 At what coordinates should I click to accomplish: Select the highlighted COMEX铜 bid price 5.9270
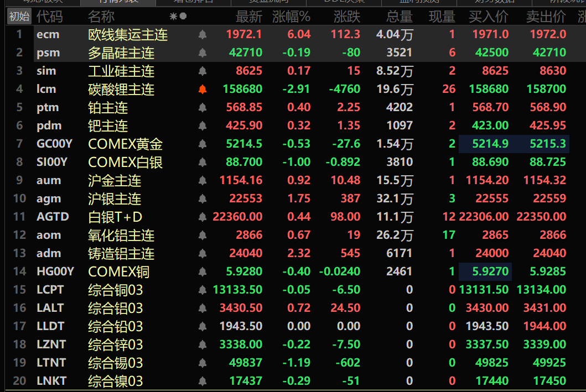point(488,272)
